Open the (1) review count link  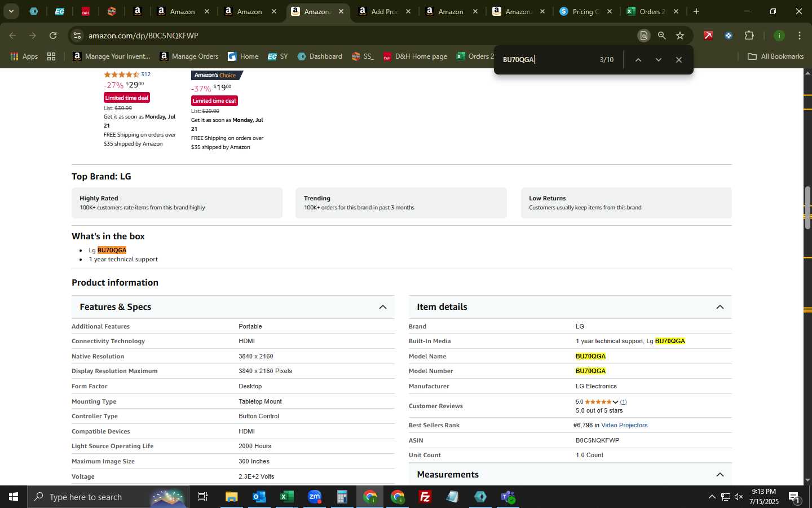pos(623,402)
